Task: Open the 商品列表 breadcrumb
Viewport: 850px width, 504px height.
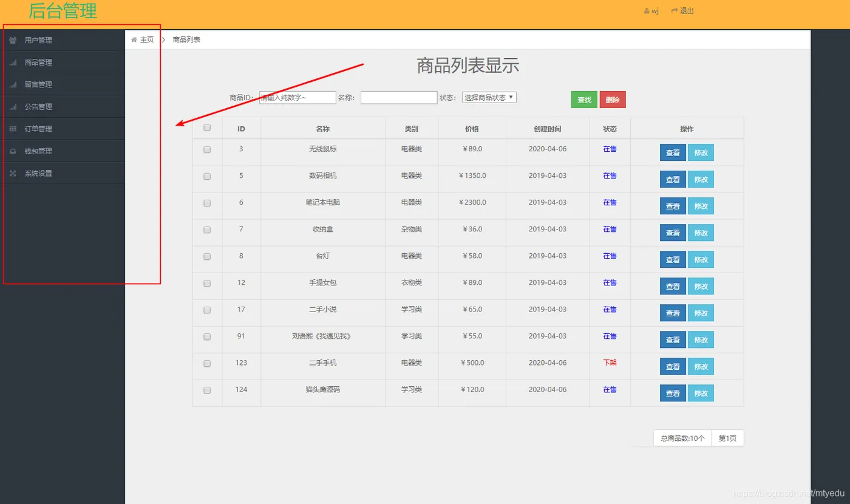Action: pos(186,39)
